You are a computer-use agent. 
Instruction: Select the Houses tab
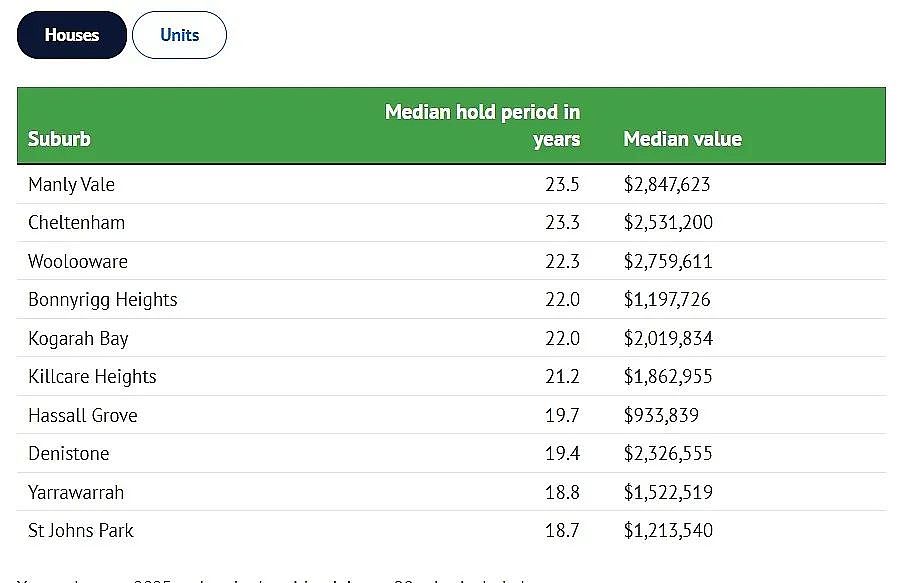[x=72, y=35]
